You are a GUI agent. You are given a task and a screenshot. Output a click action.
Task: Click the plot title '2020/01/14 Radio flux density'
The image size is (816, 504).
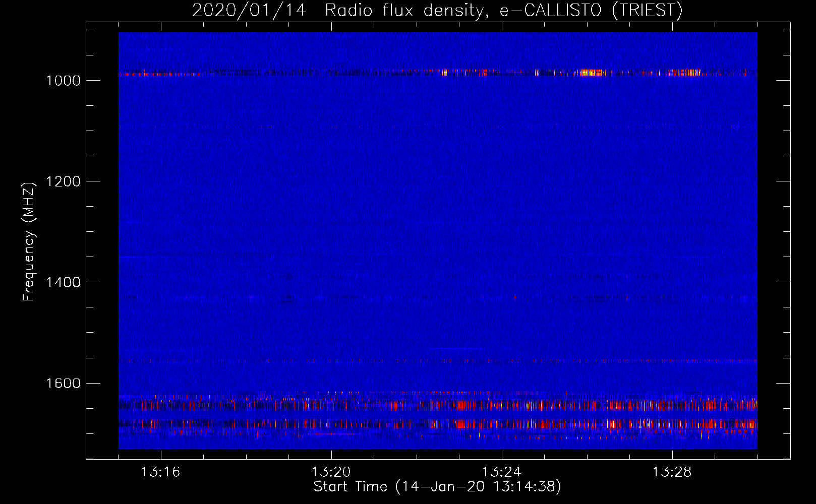pyautogui.click(x=437, y=10)
